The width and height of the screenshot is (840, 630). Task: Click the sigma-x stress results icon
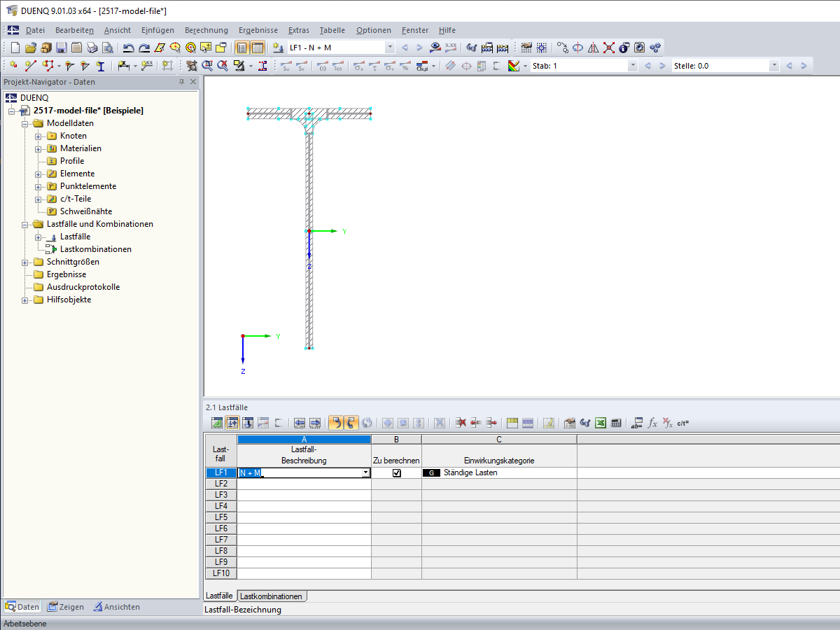coord(358,66)
